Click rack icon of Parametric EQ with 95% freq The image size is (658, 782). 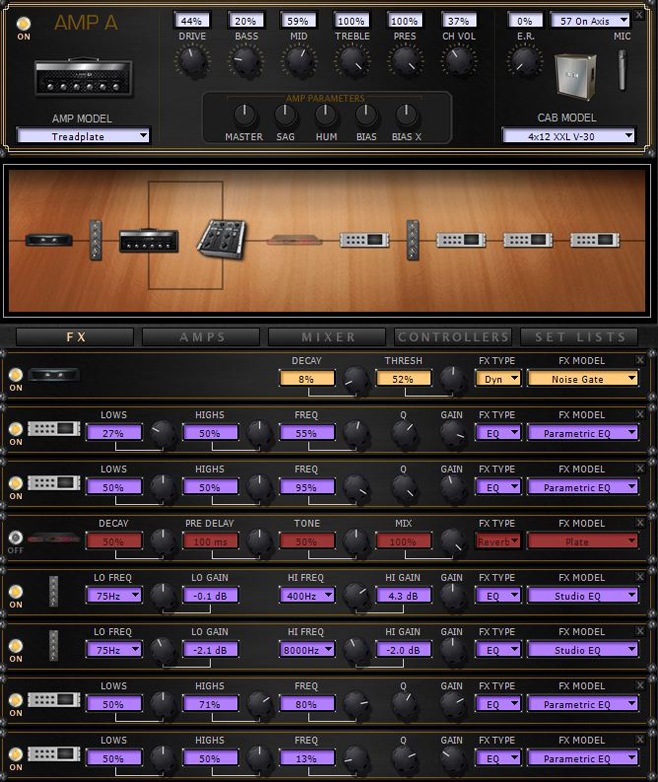tap(54, 483)
